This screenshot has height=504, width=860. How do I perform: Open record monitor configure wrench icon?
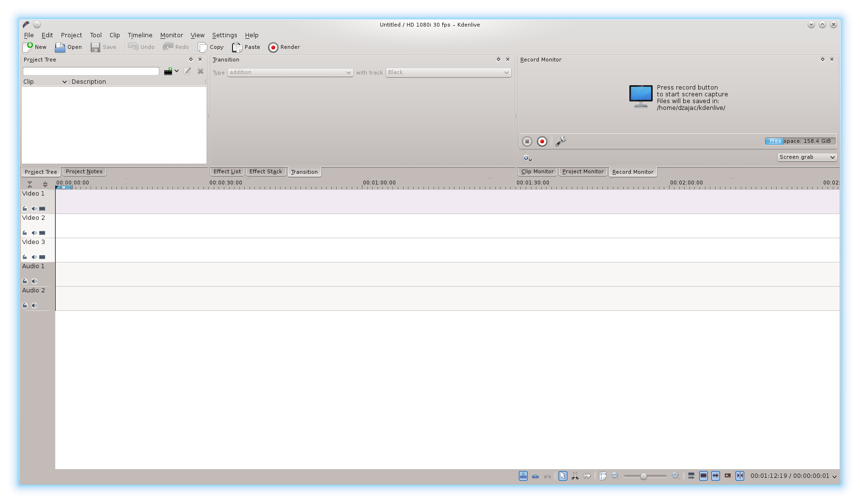[561, 141]
